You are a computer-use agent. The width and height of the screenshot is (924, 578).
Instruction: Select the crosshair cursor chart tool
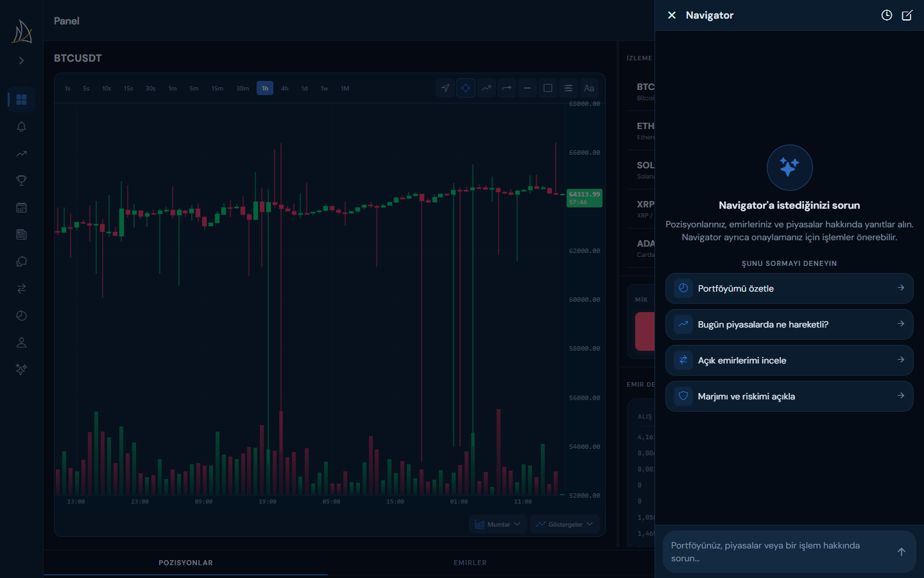tap(466, 88)
